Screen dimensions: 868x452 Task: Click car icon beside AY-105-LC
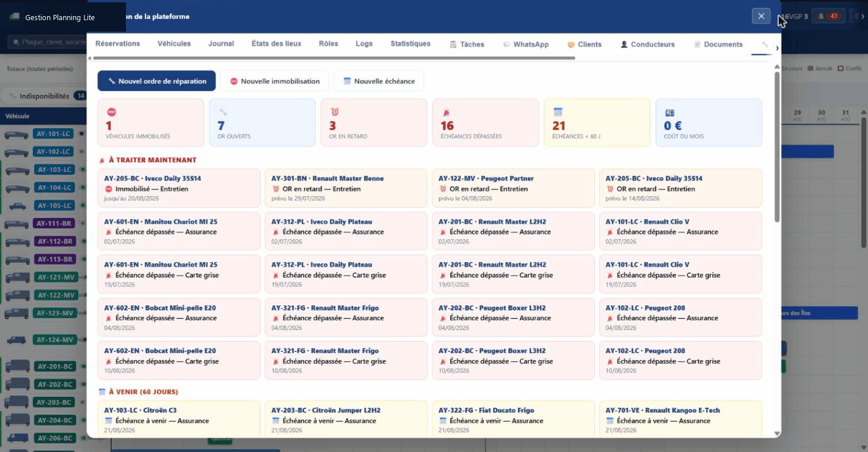(x=16, y=206)
